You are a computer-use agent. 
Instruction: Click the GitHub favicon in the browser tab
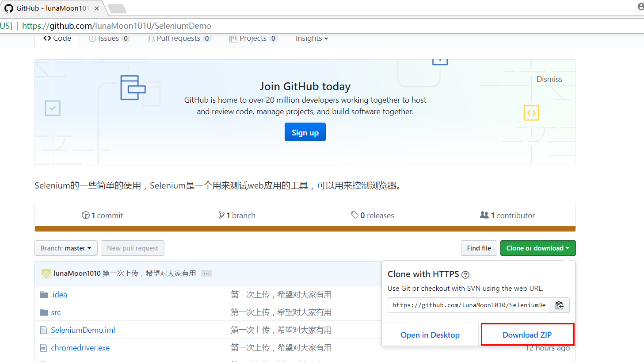[x=9, y=8]
